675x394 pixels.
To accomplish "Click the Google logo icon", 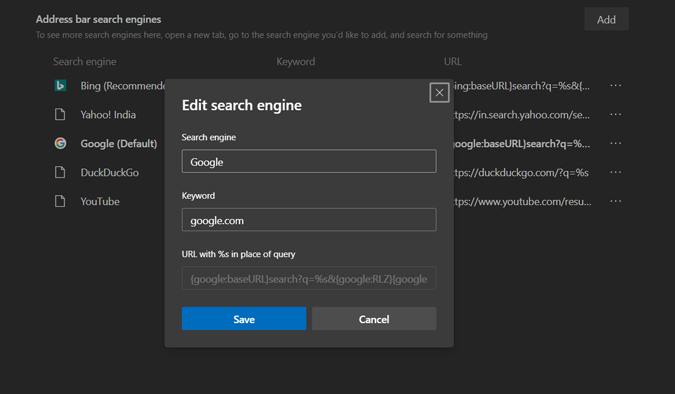I will 60,143.
